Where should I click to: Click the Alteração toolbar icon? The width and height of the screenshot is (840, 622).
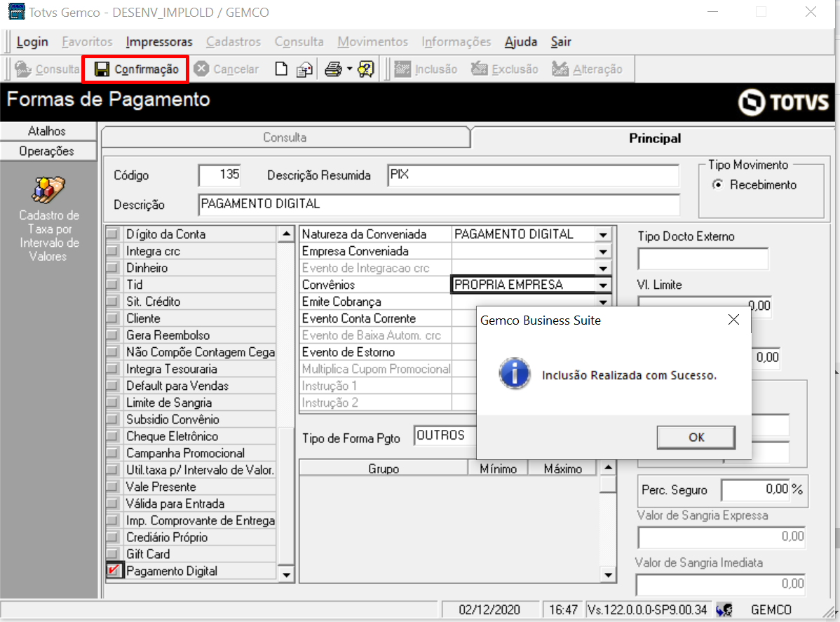tap(560, 69)
